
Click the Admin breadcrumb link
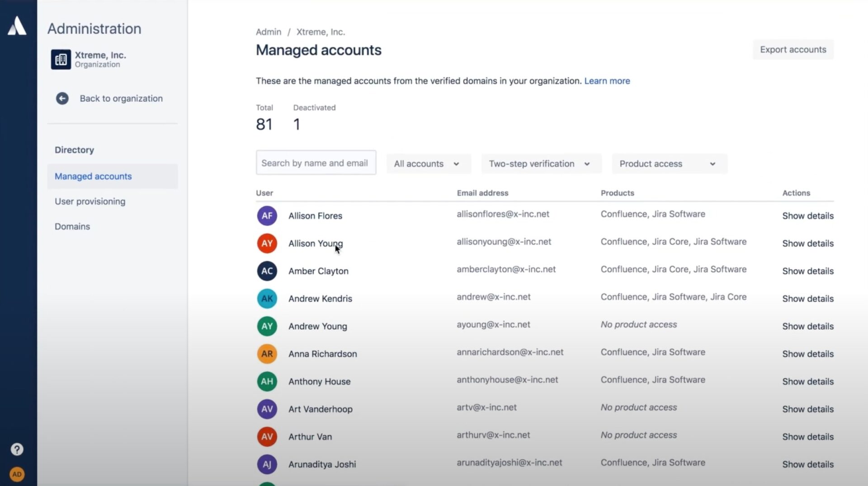(x=269, y=32)
